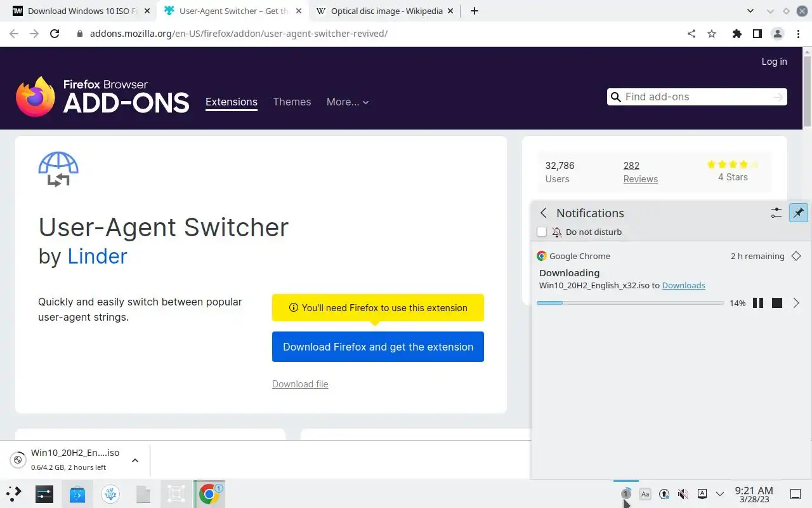Viewport: 812px width, 508px height.
Task: Click the Chrome taskbar icon
Action: (x=209, y=493)
